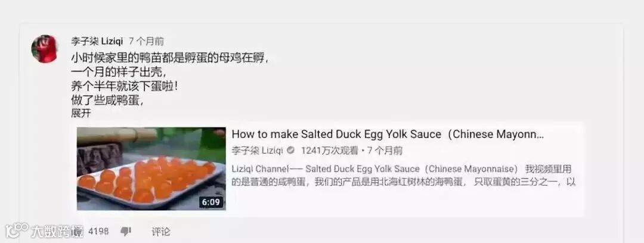Click the verified checkmark badge beside channel name
Image resolution: width=644 pixels, height=243 pixels.
pyautogui.click(x=291, y=151)
